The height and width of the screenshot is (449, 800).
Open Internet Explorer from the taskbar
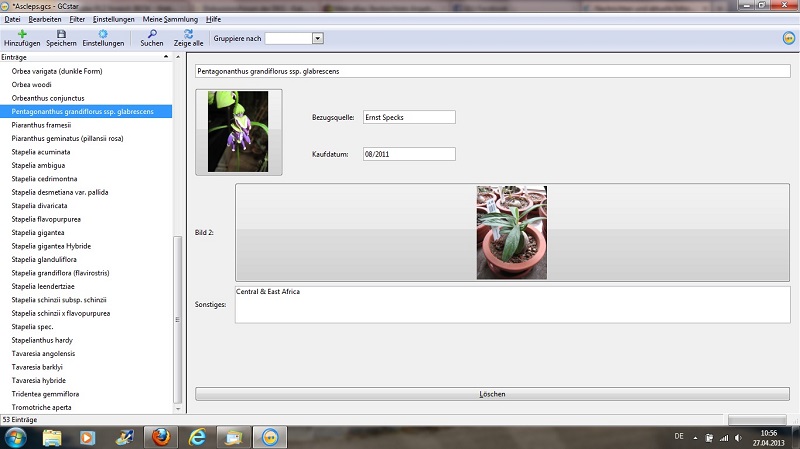coord(196,437)
